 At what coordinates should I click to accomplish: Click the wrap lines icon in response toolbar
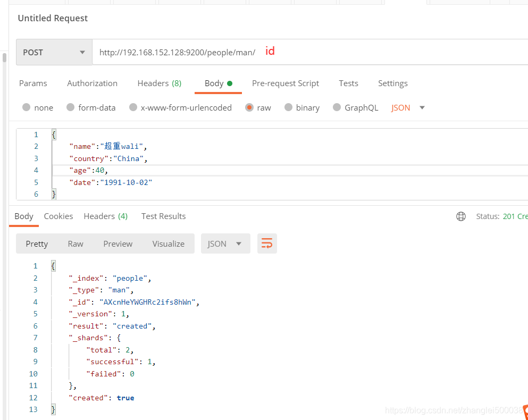coord(267,243)
